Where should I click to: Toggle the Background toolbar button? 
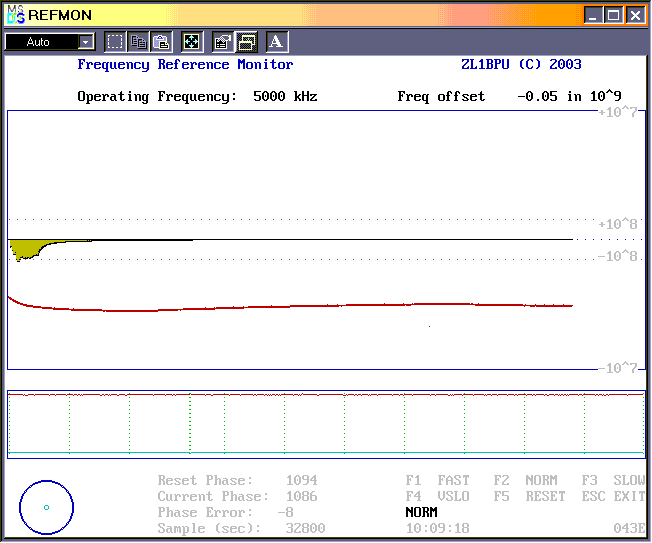pyautogui.click(x=246, y=42)
